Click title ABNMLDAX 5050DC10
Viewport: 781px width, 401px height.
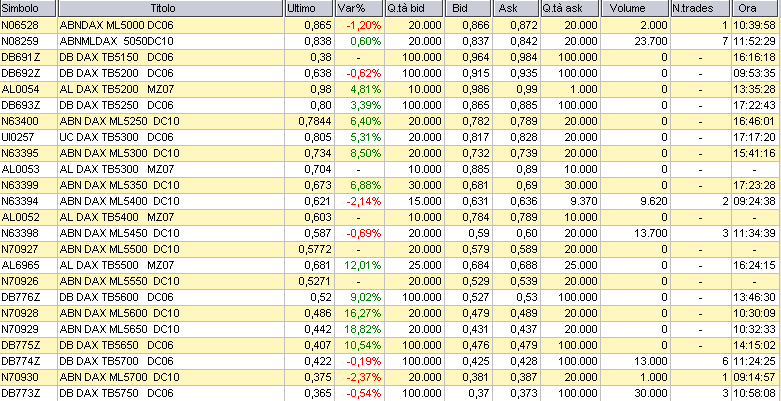pos(117,41)
